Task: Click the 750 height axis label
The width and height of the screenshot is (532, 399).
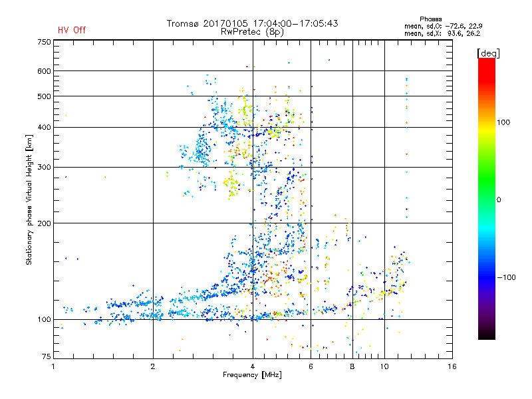Action: click(44, 42)
